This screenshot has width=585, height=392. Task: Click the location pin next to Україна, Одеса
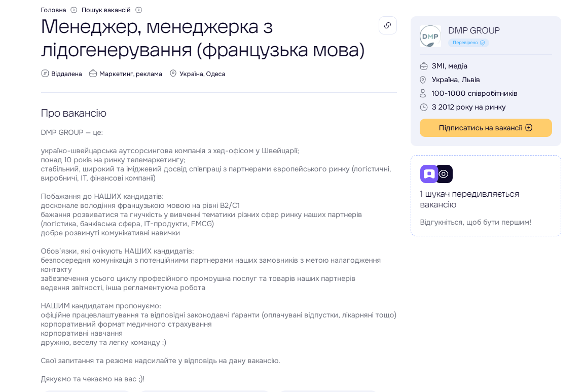173,74
